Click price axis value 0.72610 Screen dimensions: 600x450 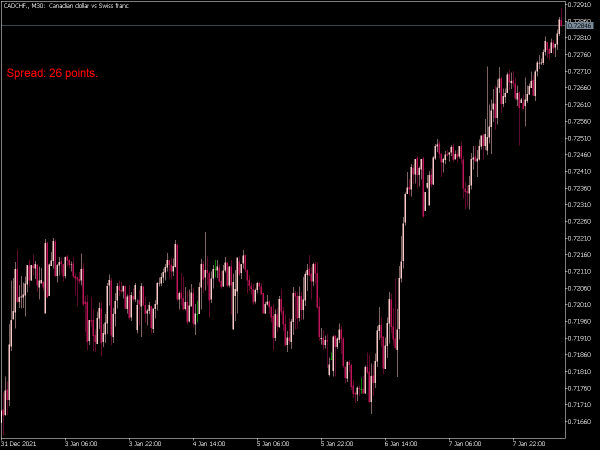pos(579,104)
